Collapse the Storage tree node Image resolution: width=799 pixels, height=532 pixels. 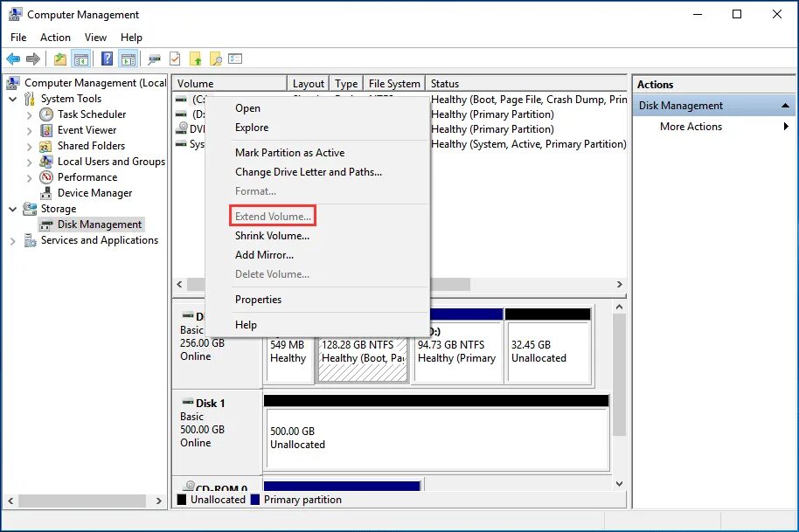click(13, 210)
